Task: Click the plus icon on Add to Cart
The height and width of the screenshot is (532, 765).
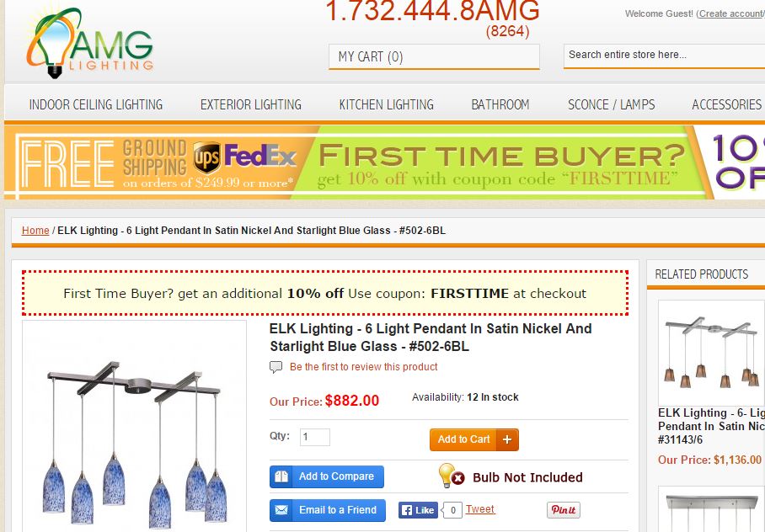Action: (507, 439)
